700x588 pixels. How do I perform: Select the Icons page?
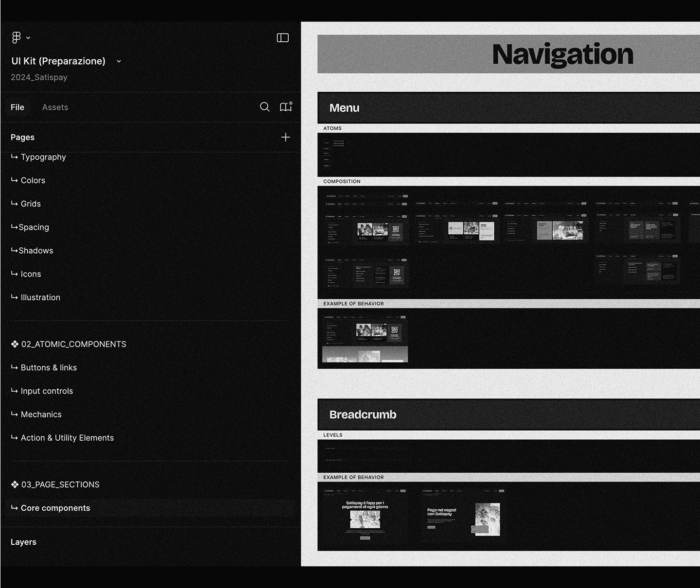(31, 274)
